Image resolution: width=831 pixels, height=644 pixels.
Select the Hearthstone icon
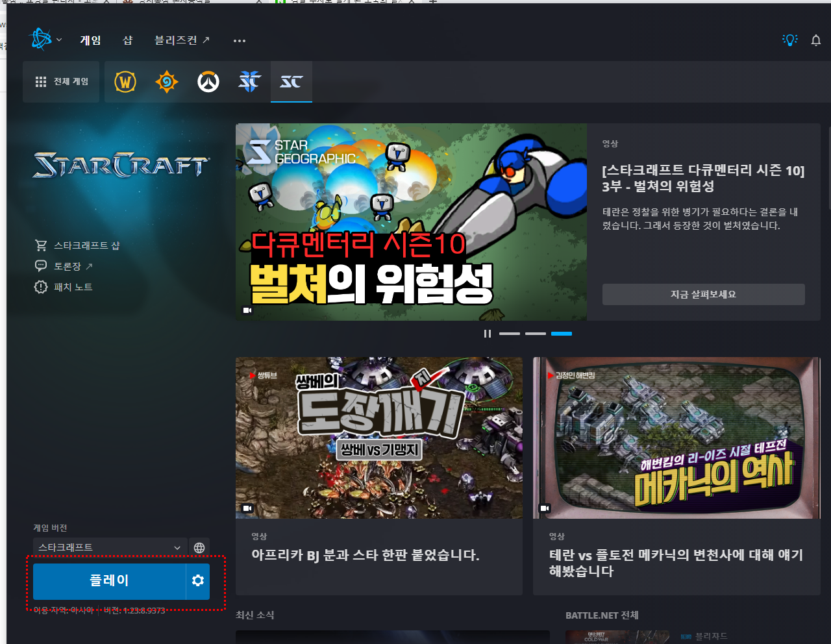pos(167,82)
